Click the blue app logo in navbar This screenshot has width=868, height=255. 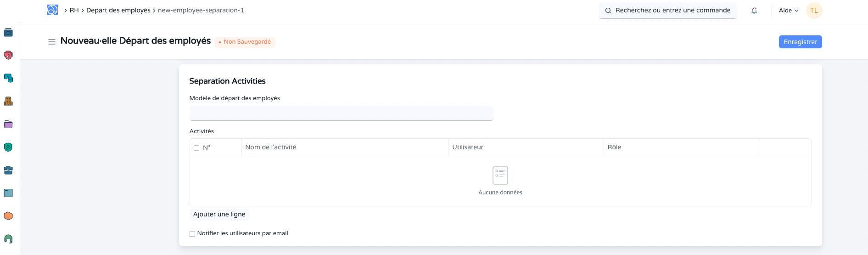point(52,10)
